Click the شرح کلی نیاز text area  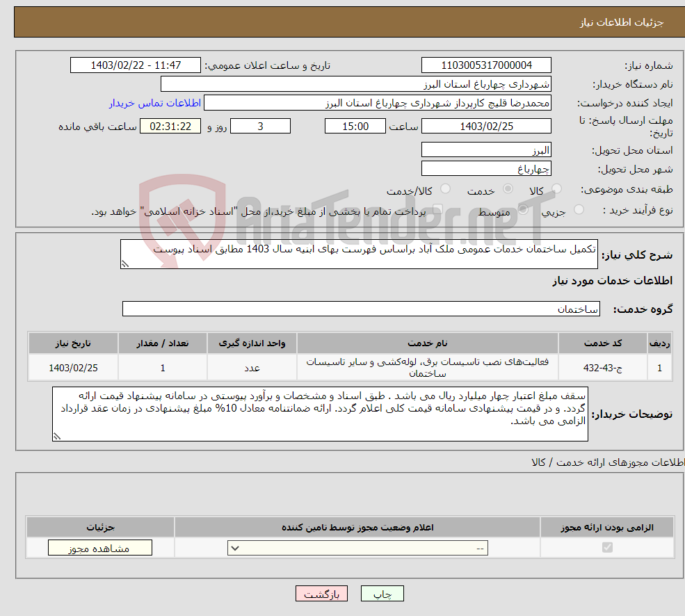[x=359, y=254]
